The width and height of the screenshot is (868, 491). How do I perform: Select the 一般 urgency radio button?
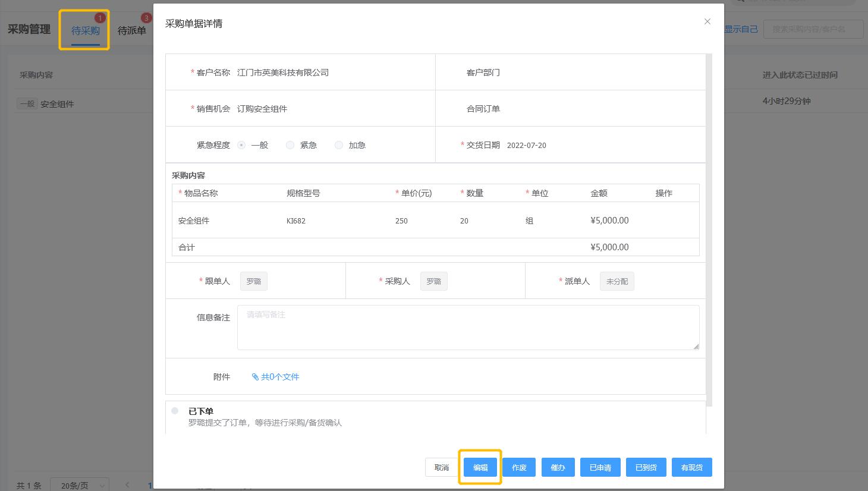click(x=241, y=145)
